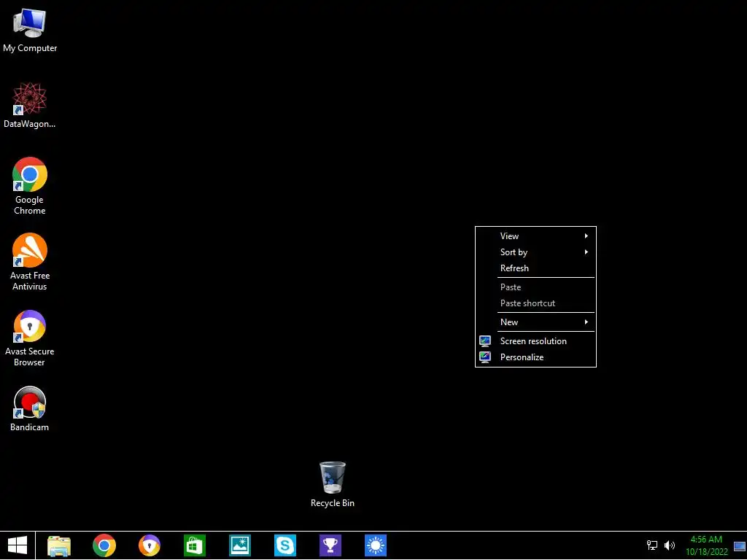Expand the arrow next to New
This screenshot has width=747, height=560.
[x=586, y=322]
